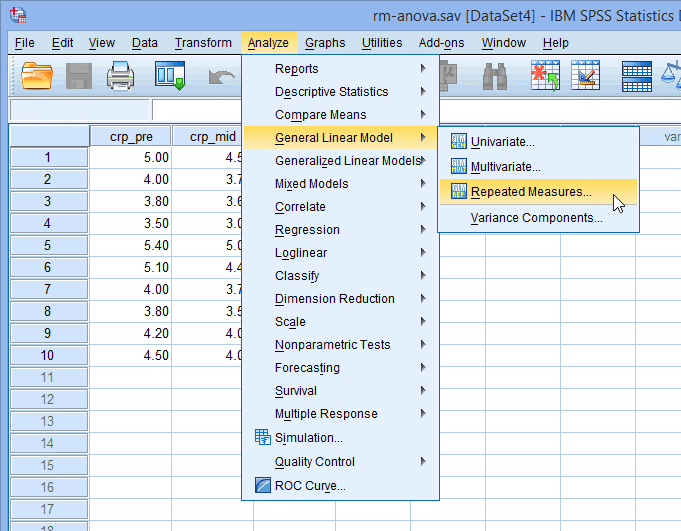The image size is (681, 531).
Task: Click the Recall recent dialogs icon
Action: tap(170, 76)
